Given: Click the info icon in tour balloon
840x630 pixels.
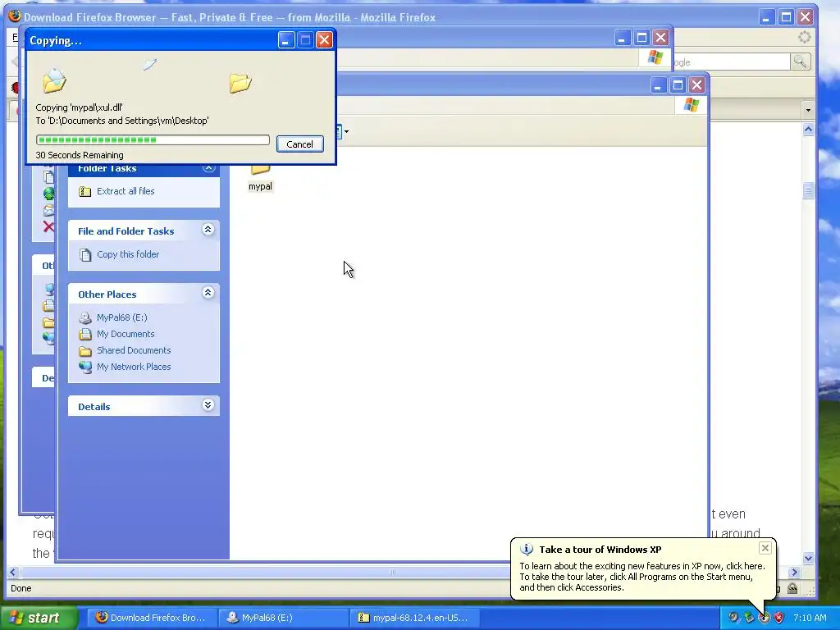Looking at the screenshot, I should 527,549.
